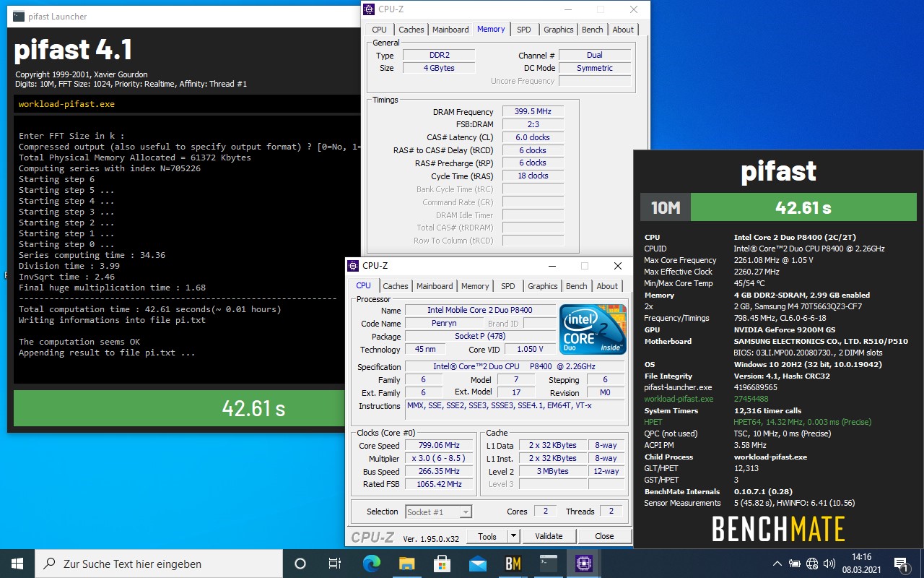924x578 pixels.
Task: Open Tools dropdown arrow in CPU-Z
Action: (513, 536)
